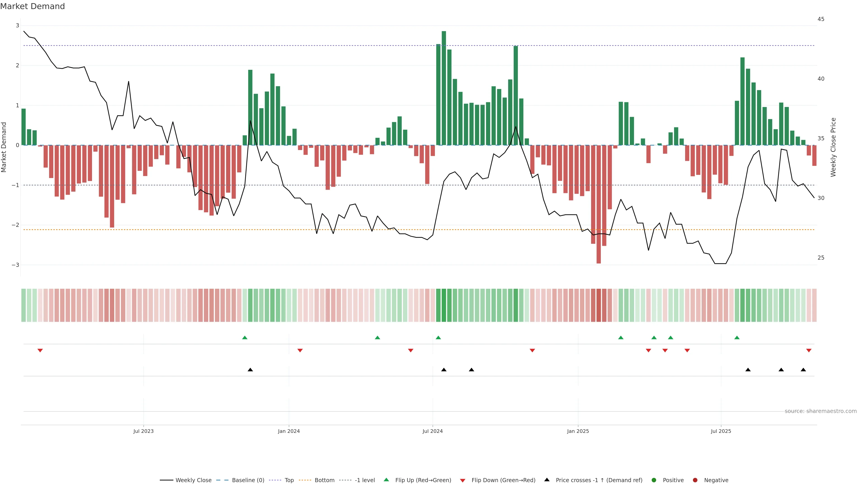Click the darkest red heatmap cell after Jan 2025
This screenshot has width=868, height=488.
click(599, 305)
